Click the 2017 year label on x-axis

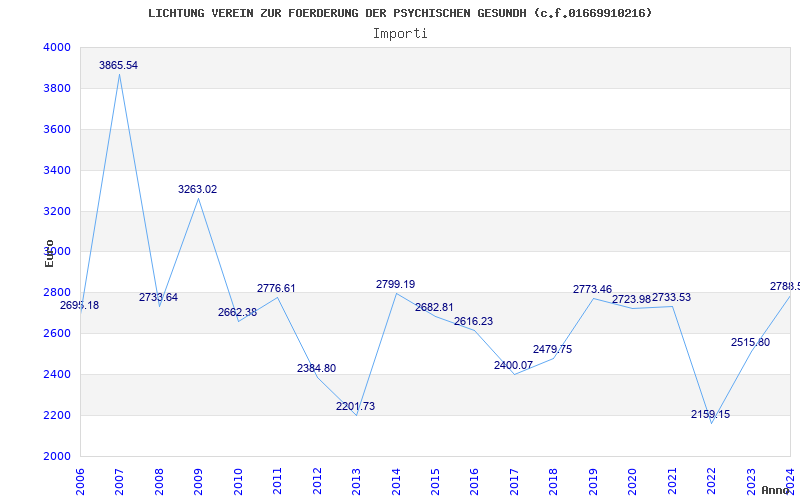pos(514,482)
